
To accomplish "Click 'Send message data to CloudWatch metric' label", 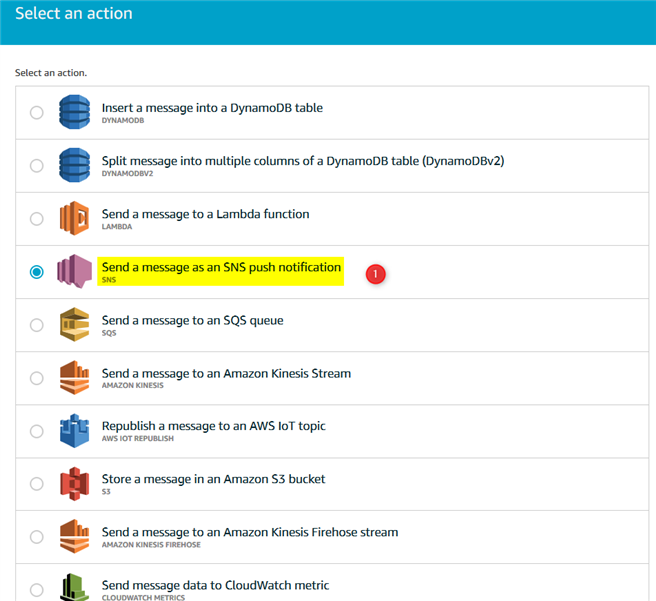I will coord(215,585).
